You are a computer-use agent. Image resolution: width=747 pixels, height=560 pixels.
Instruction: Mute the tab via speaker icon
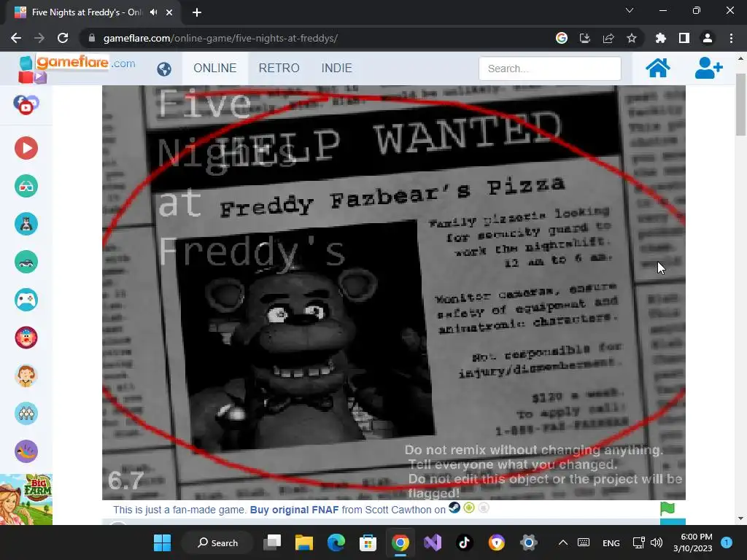[x=153, y=12]
